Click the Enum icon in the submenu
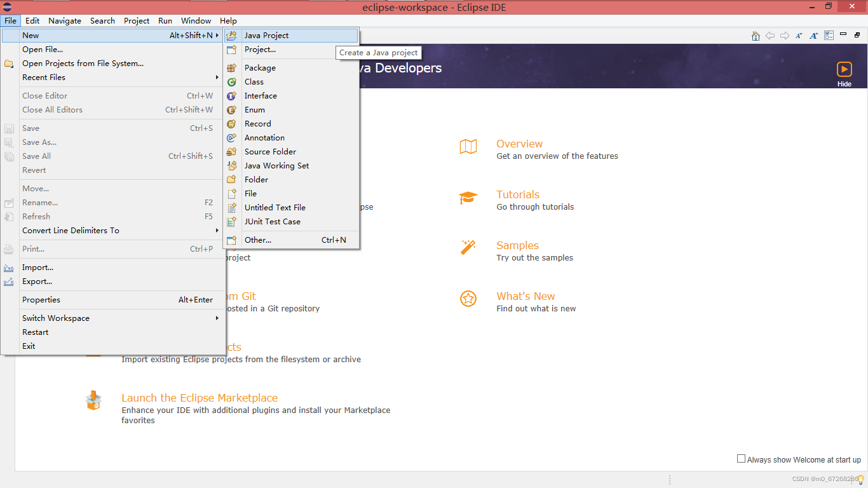 click(x=232, y=110)
